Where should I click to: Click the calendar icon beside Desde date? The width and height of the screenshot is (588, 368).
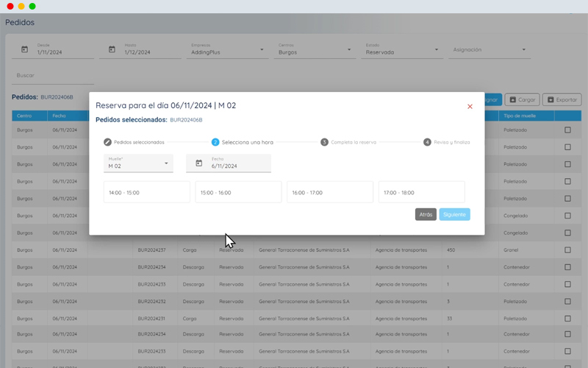(x=24, y=49)
